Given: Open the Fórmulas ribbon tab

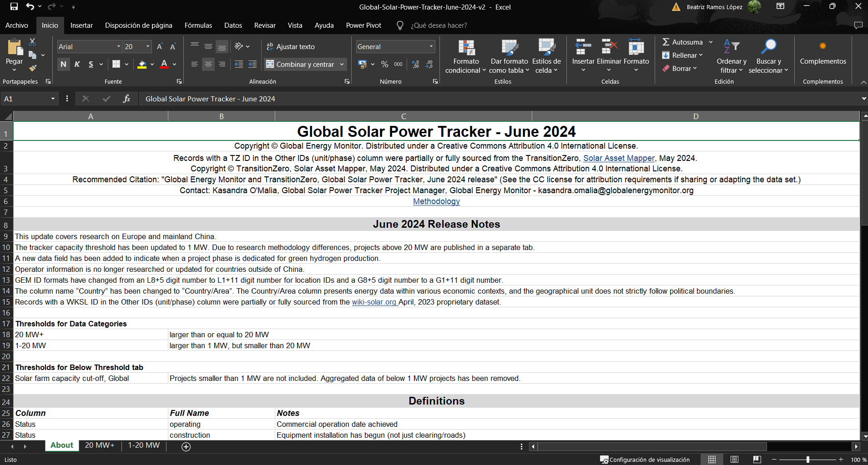Looking at the screenshot, I should click(x=198, y=25).
